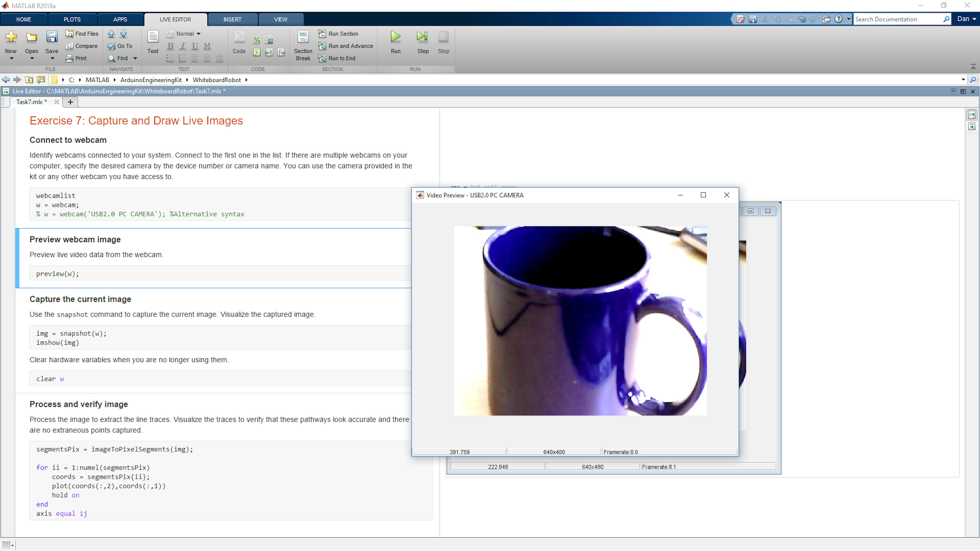Click Run to End
This screenshot has height=551, width=980.
coord(337,58)
